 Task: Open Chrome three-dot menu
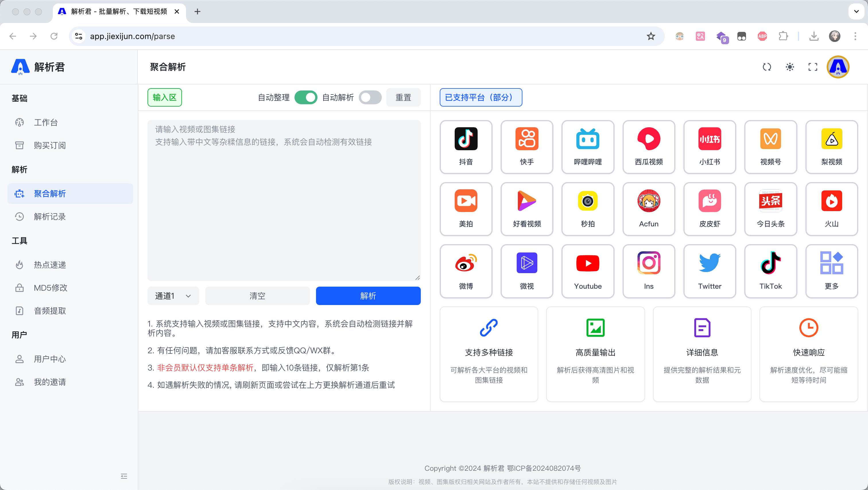point(855,36)
